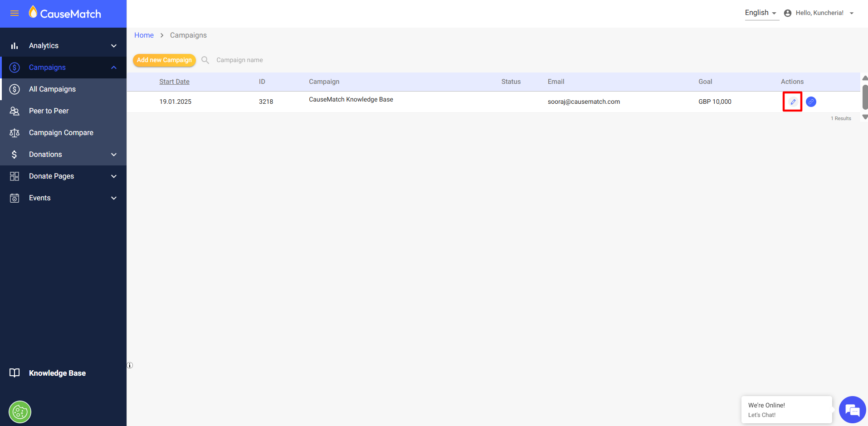This screenshot has height=426, width=868.
Task: Click the scrollbar up arrow
Action: point(865,78)
